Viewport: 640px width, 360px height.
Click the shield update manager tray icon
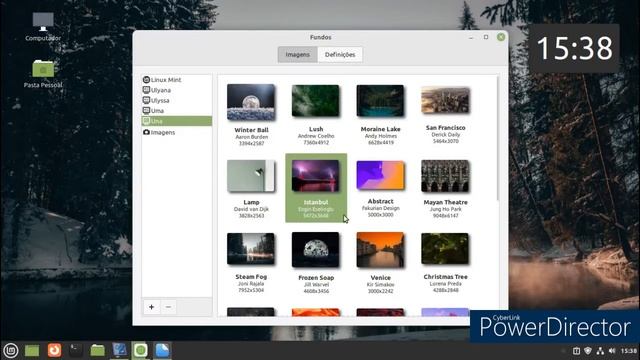(x=588, y=351)
